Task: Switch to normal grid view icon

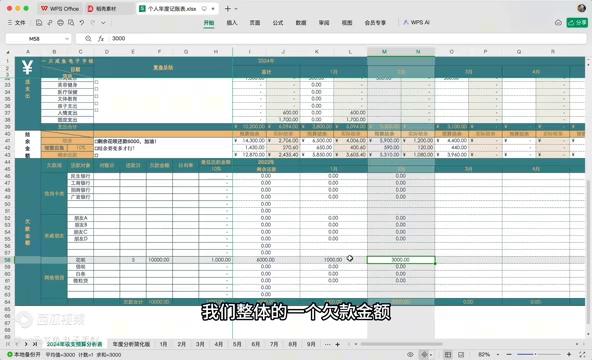Action: (x=448, y=355)
